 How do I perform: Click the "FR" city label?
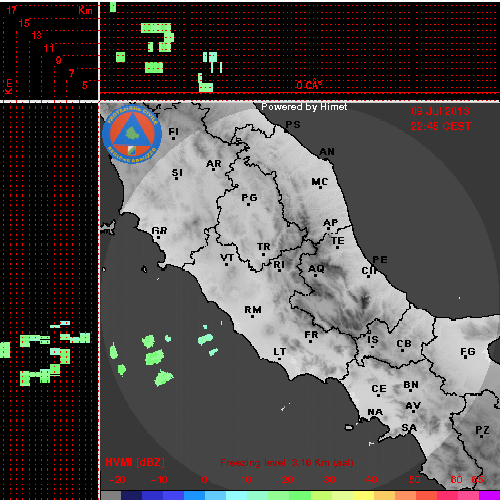point(311,334)
